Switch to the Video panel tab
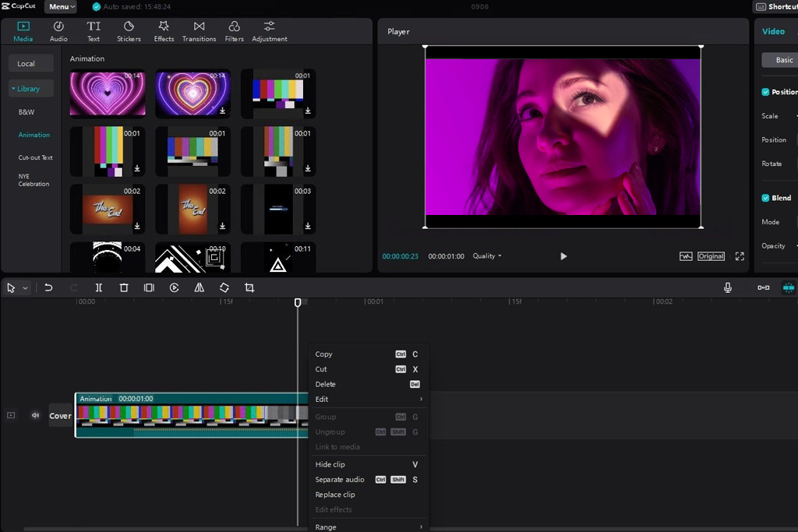 click(x=773, y=31)
